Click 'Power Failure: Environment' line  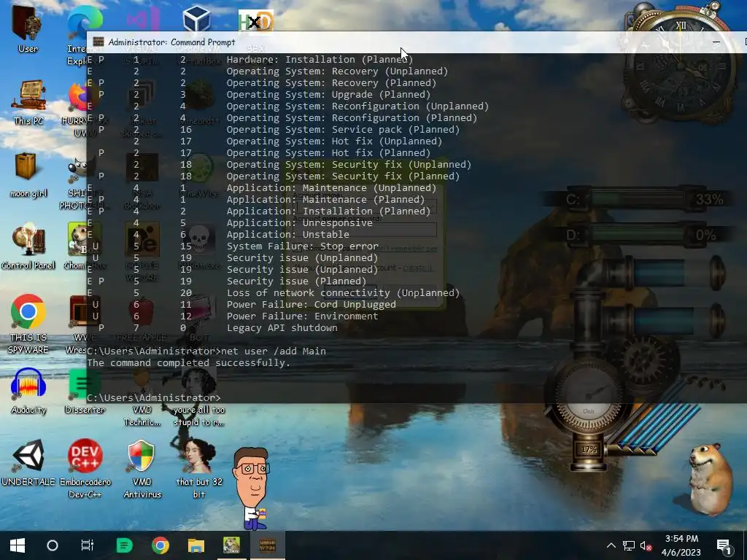point(303,316)
